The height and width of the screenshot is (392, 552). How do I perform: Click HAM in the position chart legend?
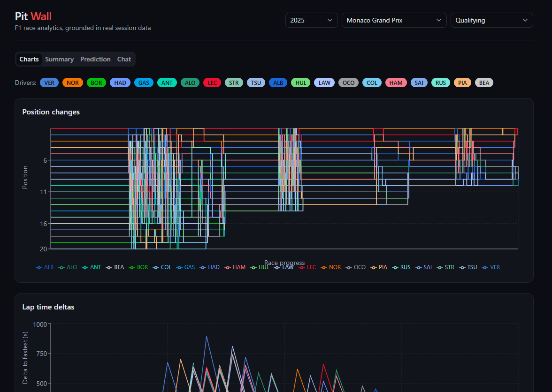(x=235, y=267)
